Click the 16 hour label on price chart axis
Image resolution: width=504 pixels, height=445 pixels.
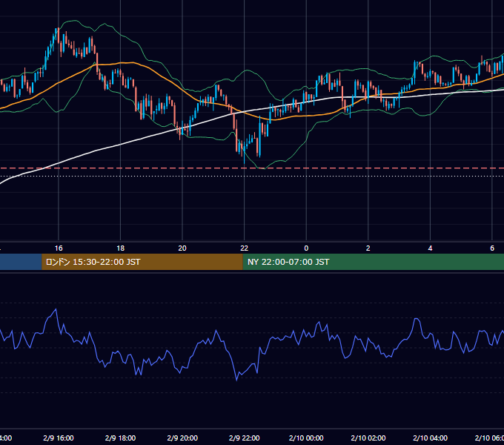point(59,248)
